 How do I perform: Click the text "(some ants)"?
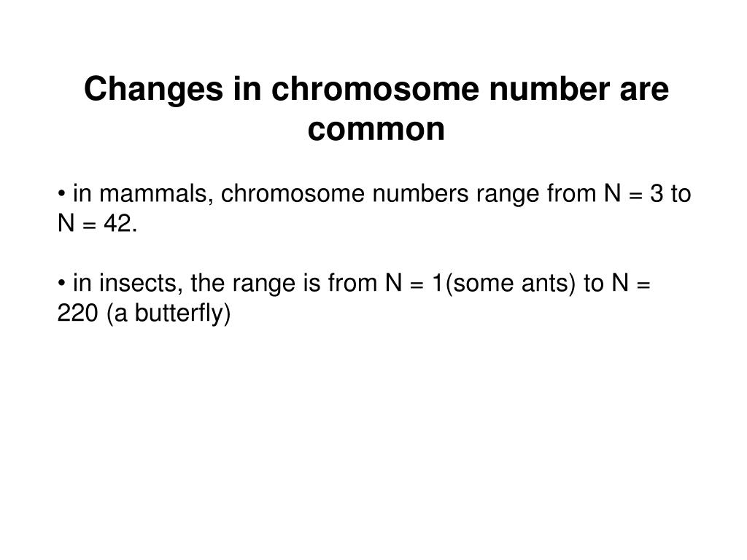(x=511, y=284)
